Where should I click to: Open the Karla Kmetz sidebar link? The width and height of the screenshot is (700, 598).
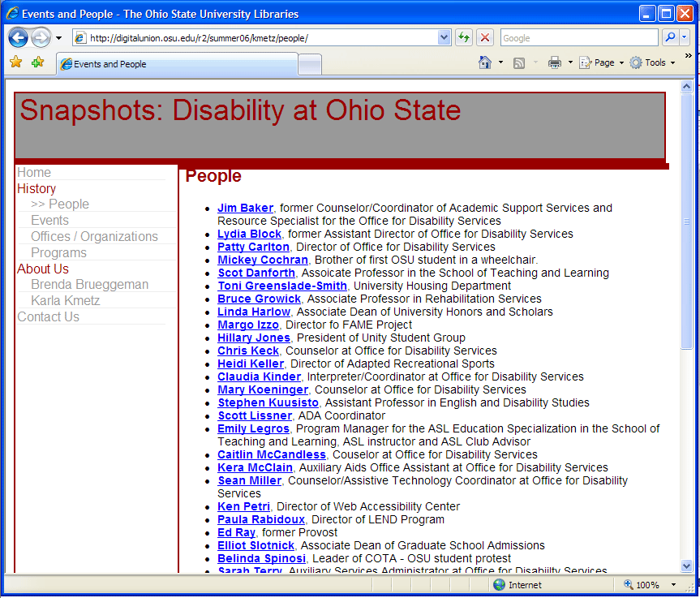tap(65, 300)
